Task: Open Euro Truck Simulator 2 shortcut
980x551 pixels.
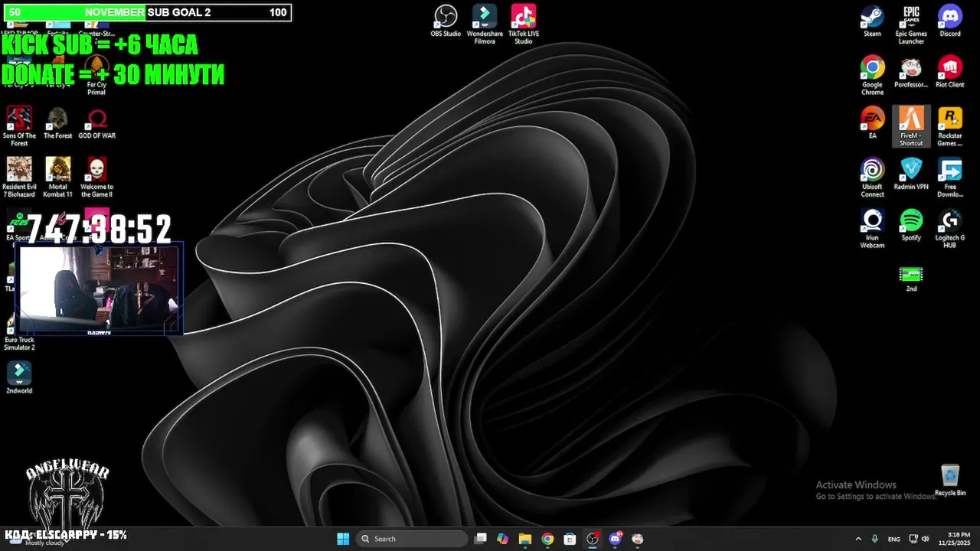Action: pos(19,331)
